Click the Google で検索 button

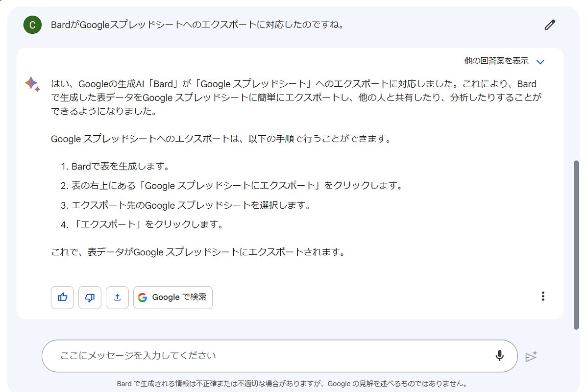pyautogui.click(x=173, y=297)
